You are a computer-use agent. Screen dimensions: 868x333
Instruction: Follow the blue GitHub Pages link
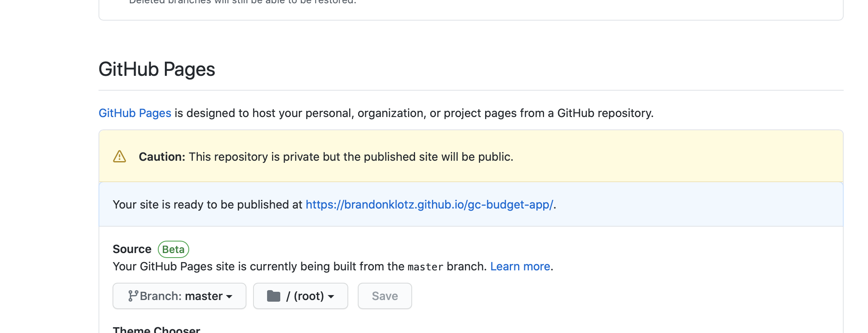(x=135, y=113)
